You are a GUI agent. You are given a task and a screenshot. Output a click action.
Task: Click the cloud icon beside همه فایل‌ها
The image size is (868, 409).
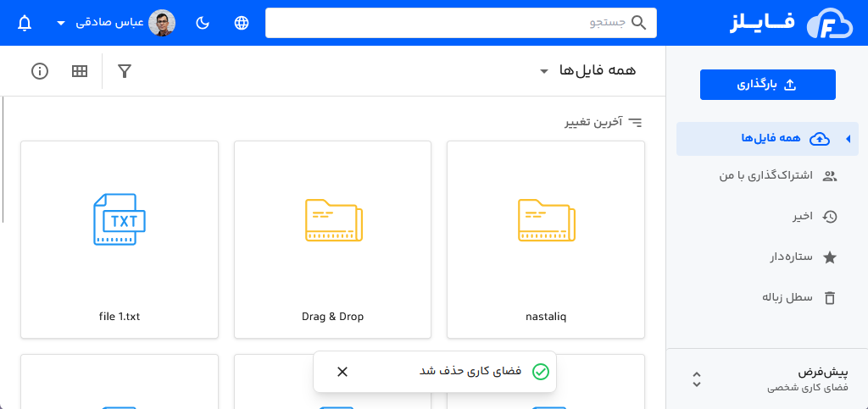click(x=820, y=139)
